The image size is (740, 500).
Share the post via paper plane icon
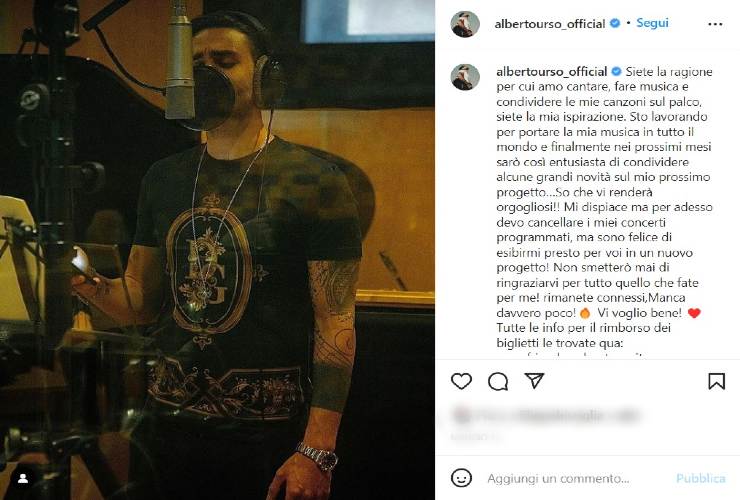coord(534,381)
